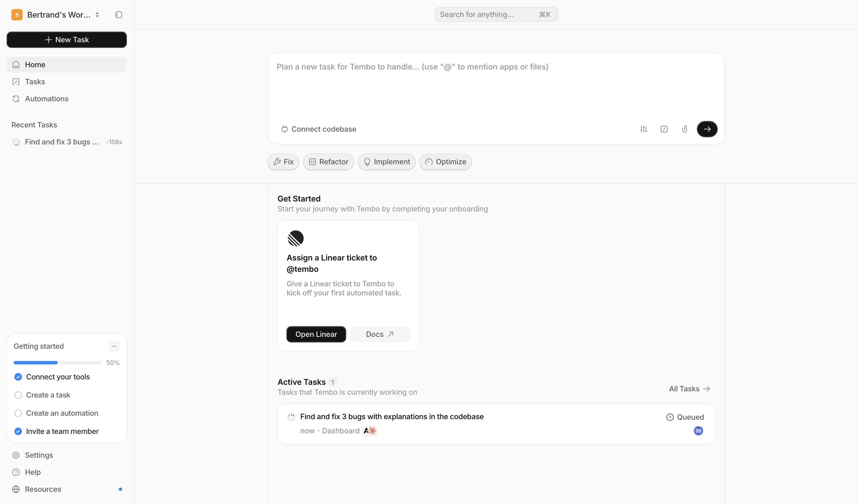Click the New Task button
The height and width of the screenshot is (504, 859).
tap(67, 40)
